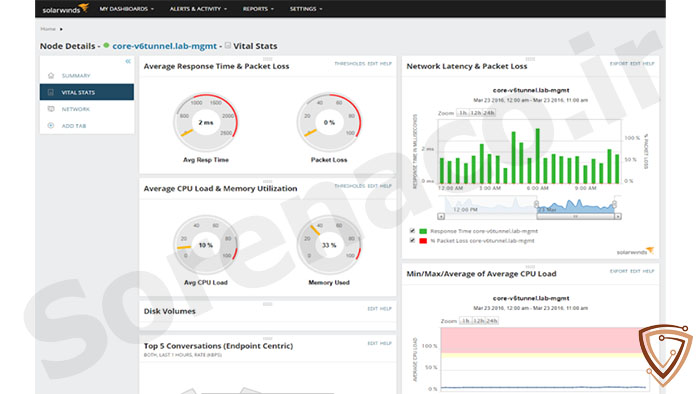Expand the Settings dropdown menu
The width and height of the screenshot is (700, 394).
click(306, 8)
